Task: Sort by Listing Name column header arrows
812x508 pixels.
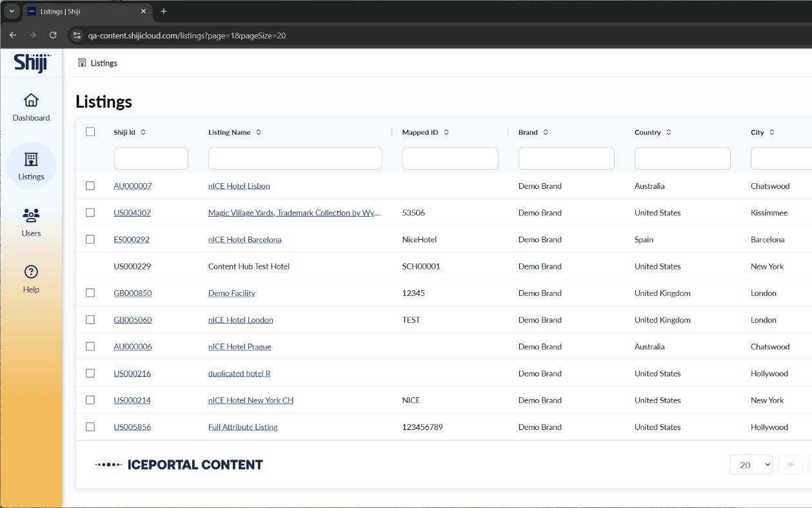Action: (x=259, y=132)
